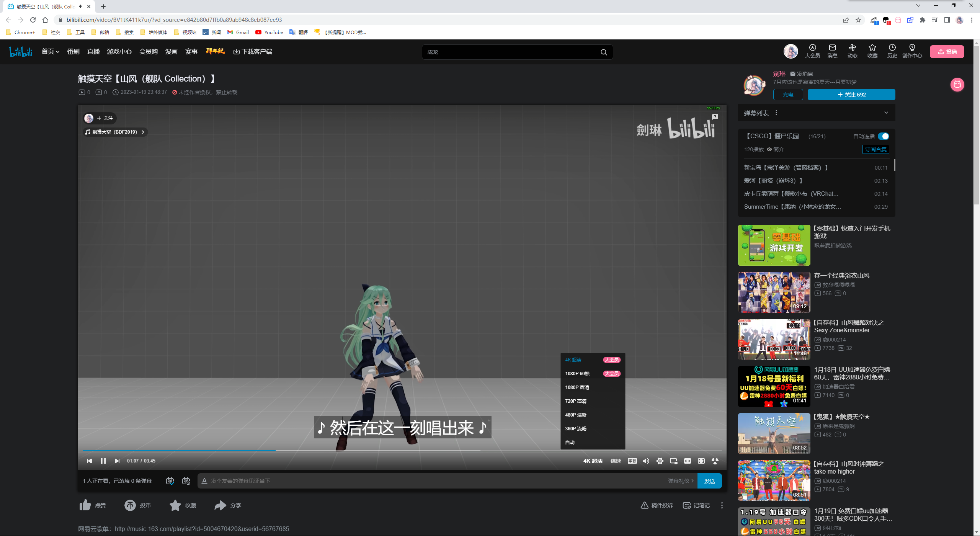Enable picture-in-picture mode icon

coord(674,461)
